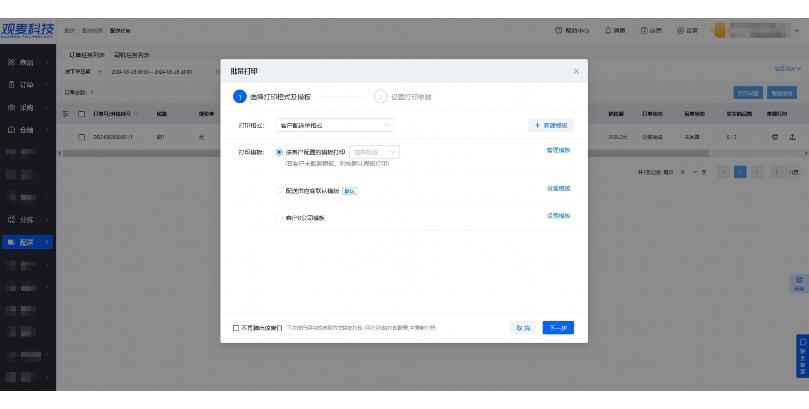809x409 pixels.
Task: Open the 联系客服 floating button at right edge
Action: (x=802, y=356)
